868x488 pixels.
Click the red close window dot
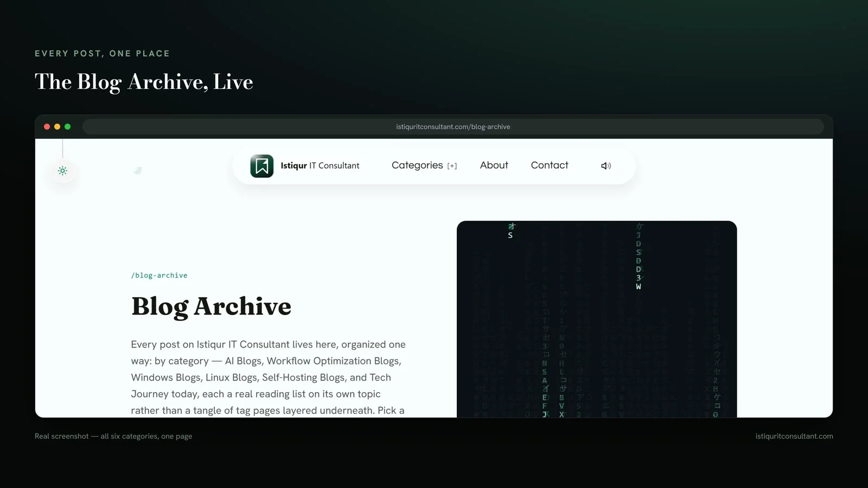tap(47, 127)
